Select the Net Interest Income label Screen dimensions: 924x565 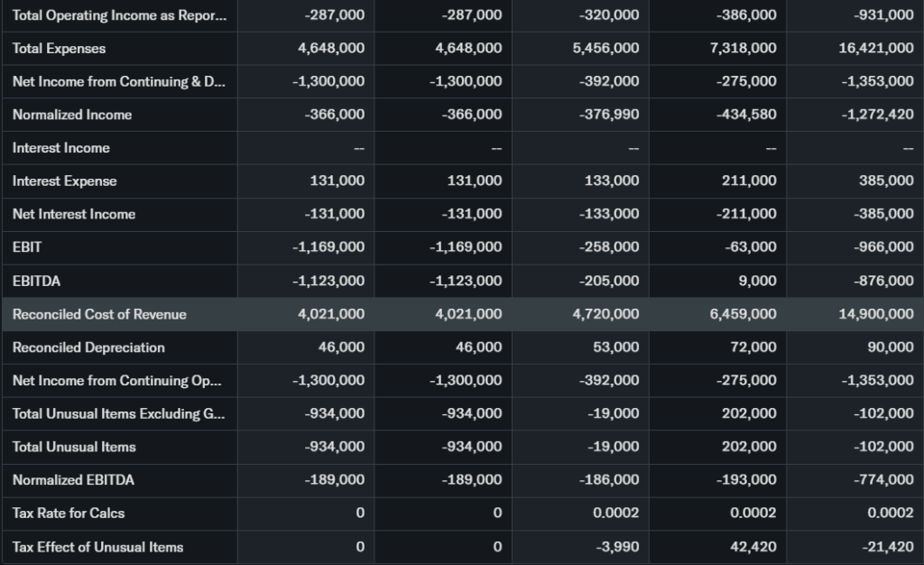point(74,214)
